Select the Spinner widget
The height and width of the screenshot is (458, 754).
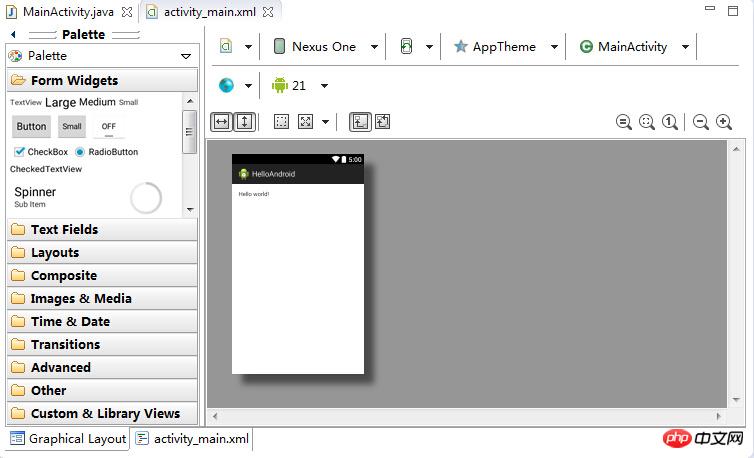(35, 197)
